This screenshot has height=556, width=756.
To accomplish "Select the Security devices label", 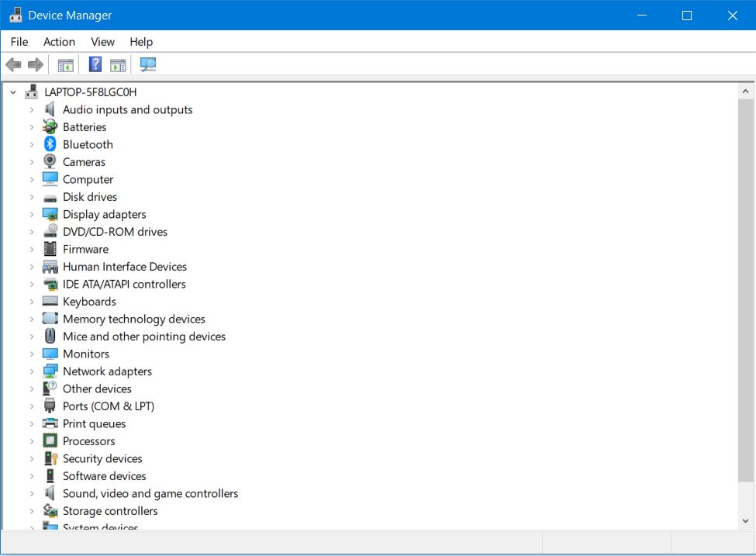I will (x=102, y=458).
